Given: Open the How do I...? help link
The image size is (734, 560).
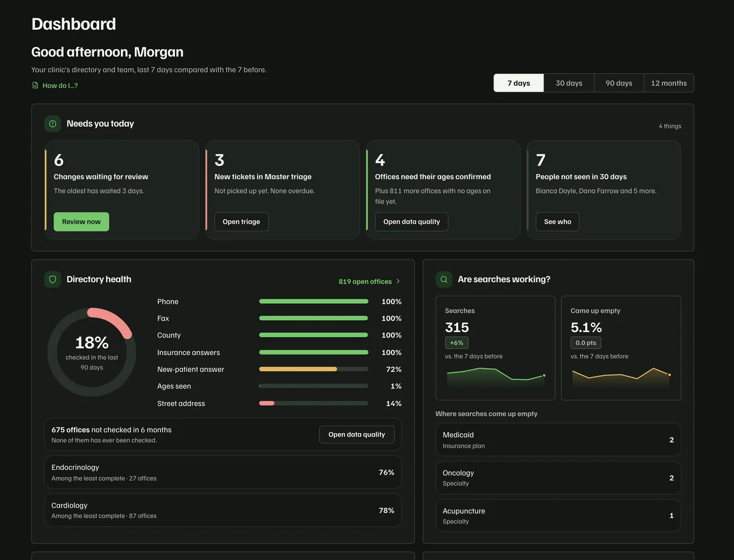Looking at the screenshot, I should [55, 86].
